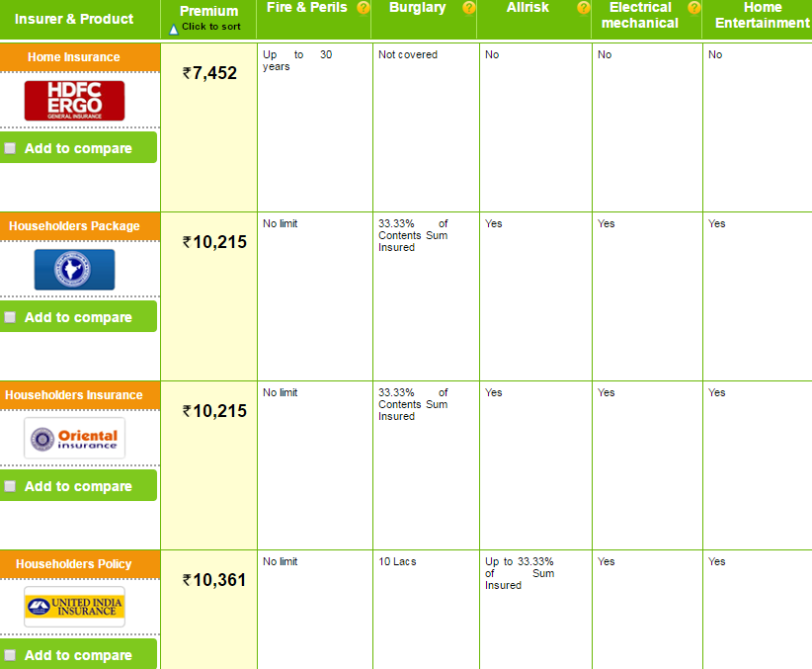Click the Oriental Insurance logo
Screen dimensions: 812x669
pos(74,439)
